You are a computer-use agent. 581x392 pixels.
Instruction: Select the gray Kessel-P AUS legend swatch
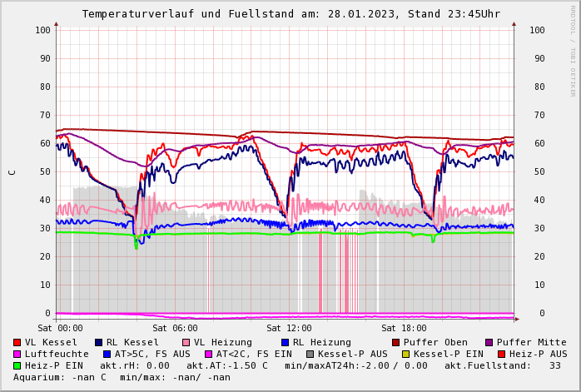pyautogui.click(x=310, y=354)
